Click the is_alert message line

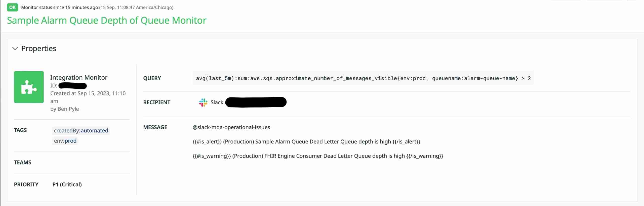(x=306, y=142)
